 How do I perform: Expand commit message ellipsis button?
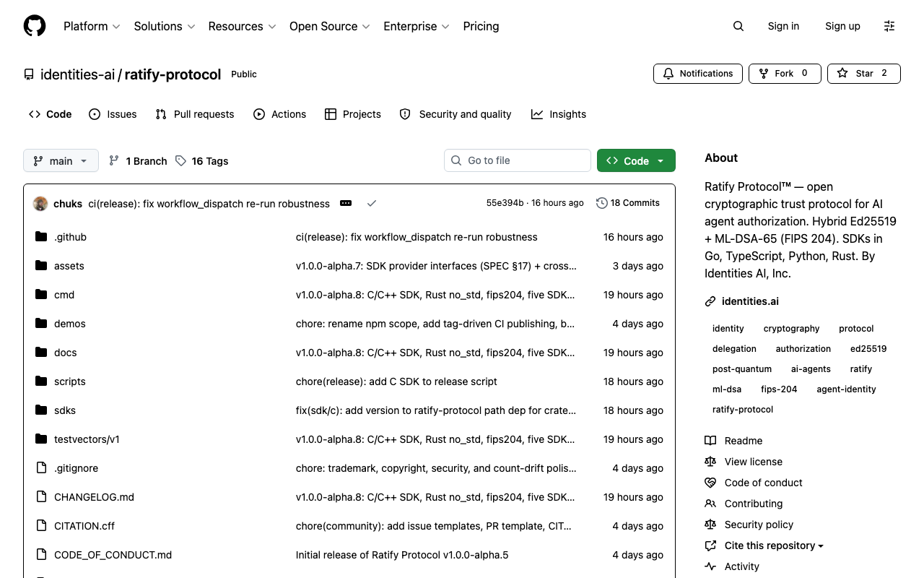coord(346,203)
